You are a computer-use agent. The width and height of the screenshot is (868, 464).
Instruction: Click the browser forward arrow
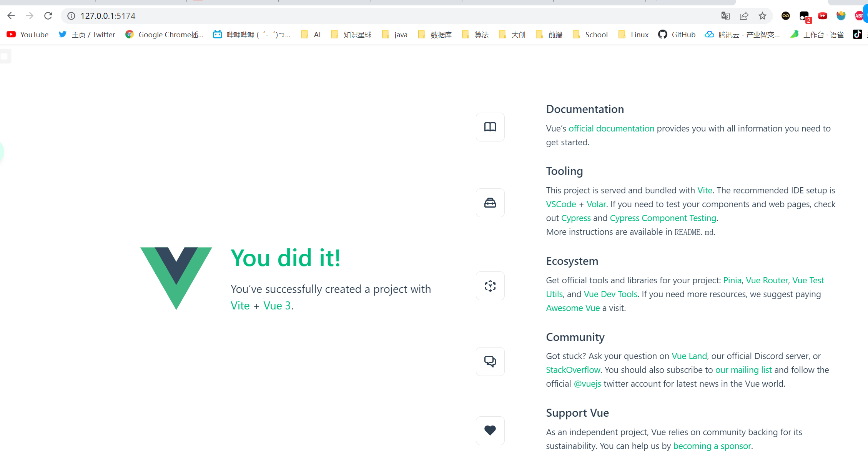tap(30, 16)
